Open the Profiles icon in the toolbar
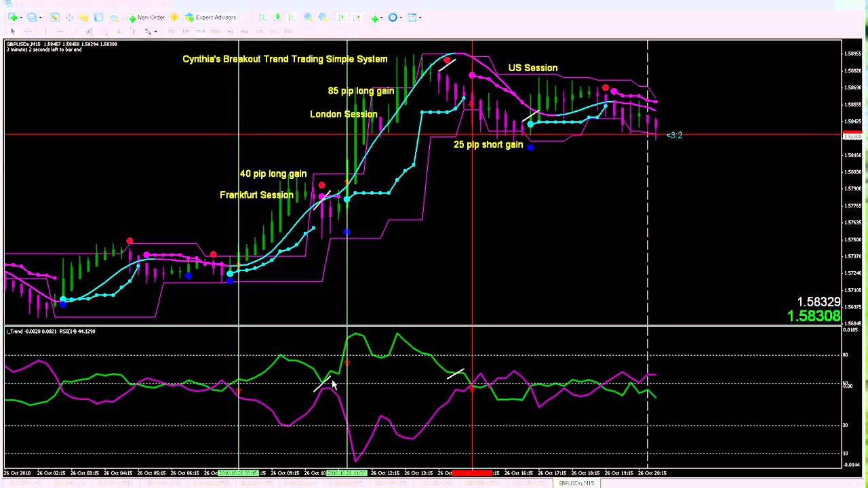Viewport: 868px width, 488px height. 32,17
